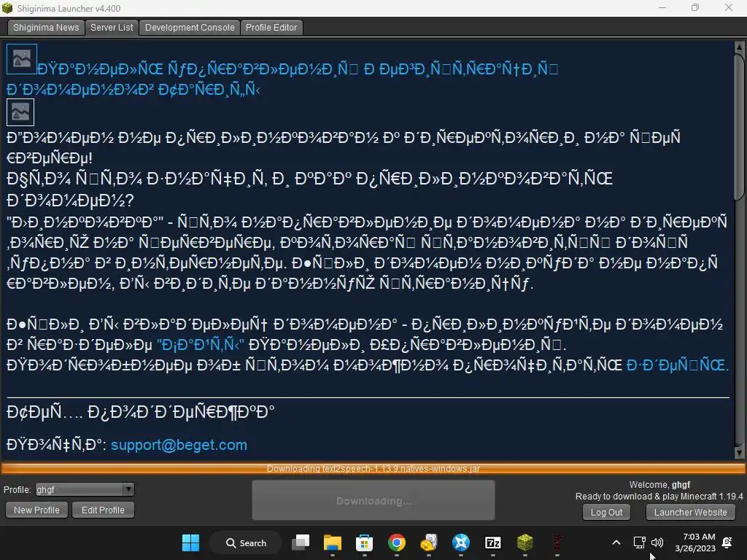Click the blue link ending the last paragraph
Viewport: 747px width, 560px height.
[x=678, y=365]
